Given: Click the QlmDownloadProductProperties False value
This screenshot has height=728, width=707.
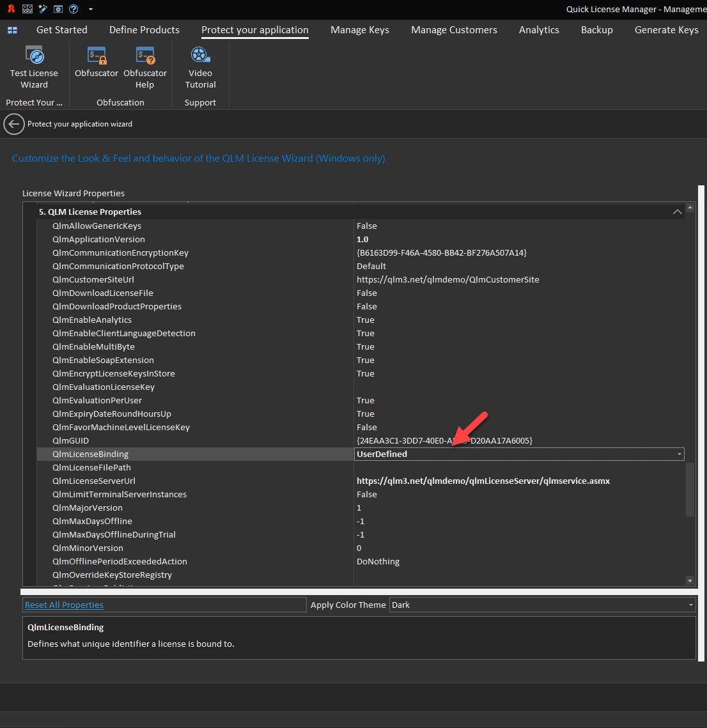Looking at the screenshot, I should click(x=367, y=307).
